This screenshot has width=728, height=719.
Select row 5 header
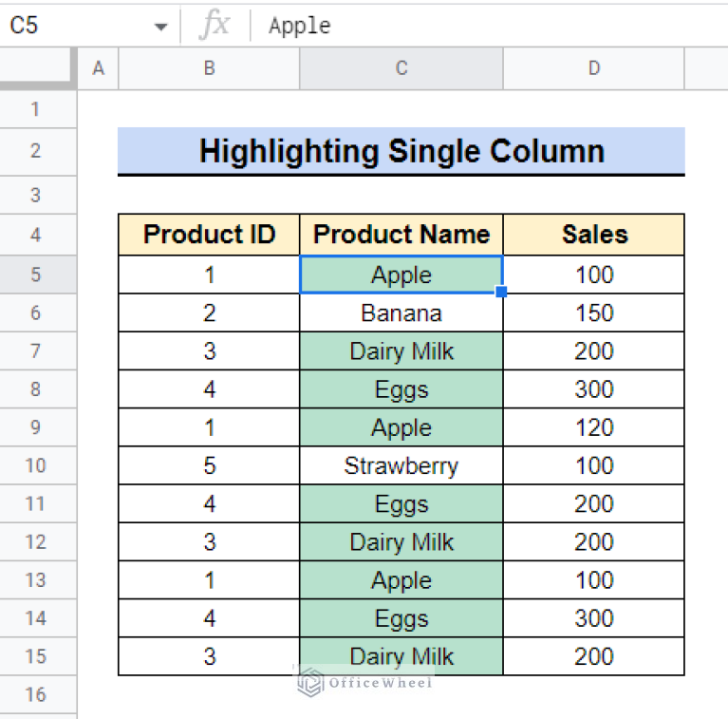pos(36,274)
